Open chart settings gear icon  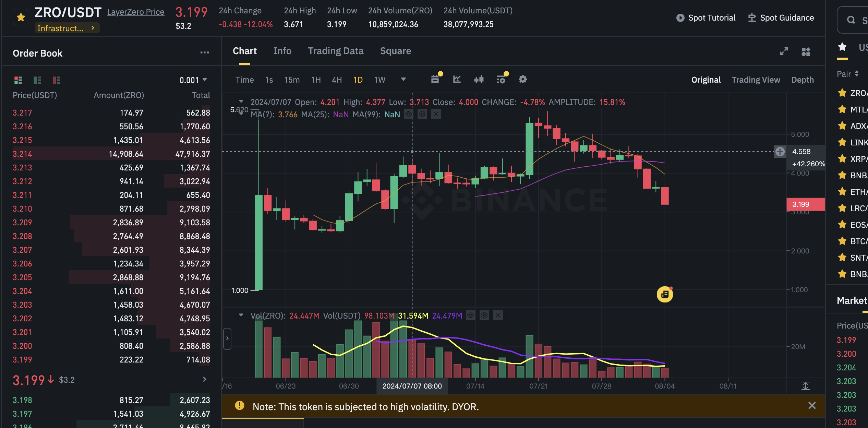(x=523, y=79)
